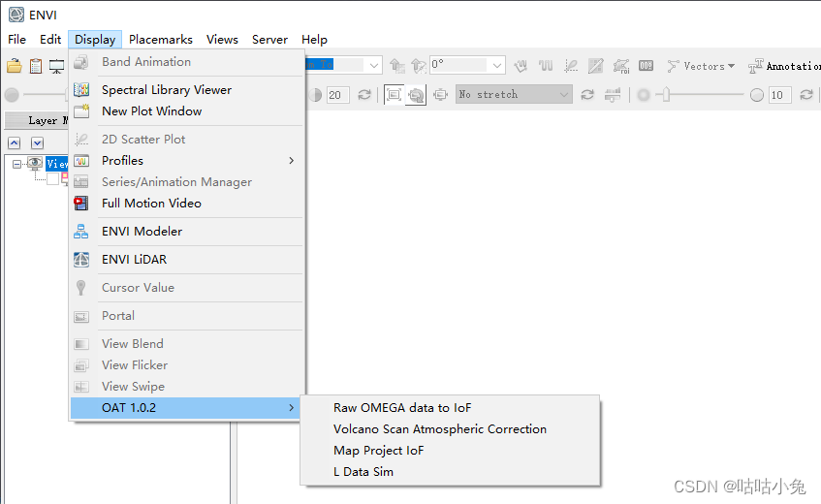Click the ENVI Modeler diagram icon
Viewport: 821px width, 504px height.
pos(81,232)
